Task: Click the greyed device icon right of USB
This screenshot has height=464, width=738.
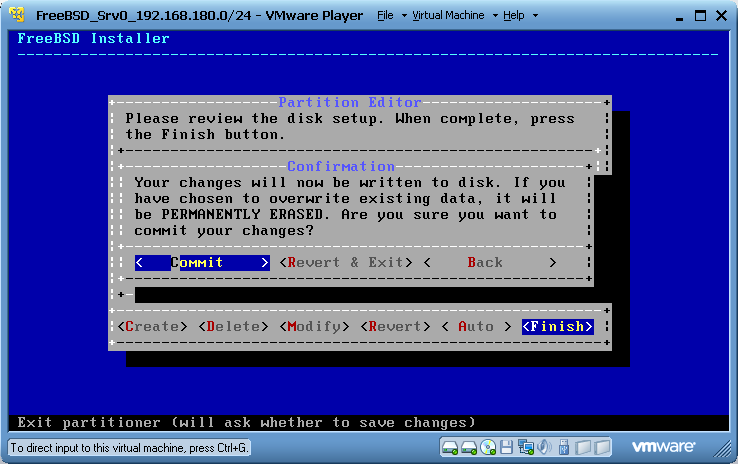Action: (583, 447)
